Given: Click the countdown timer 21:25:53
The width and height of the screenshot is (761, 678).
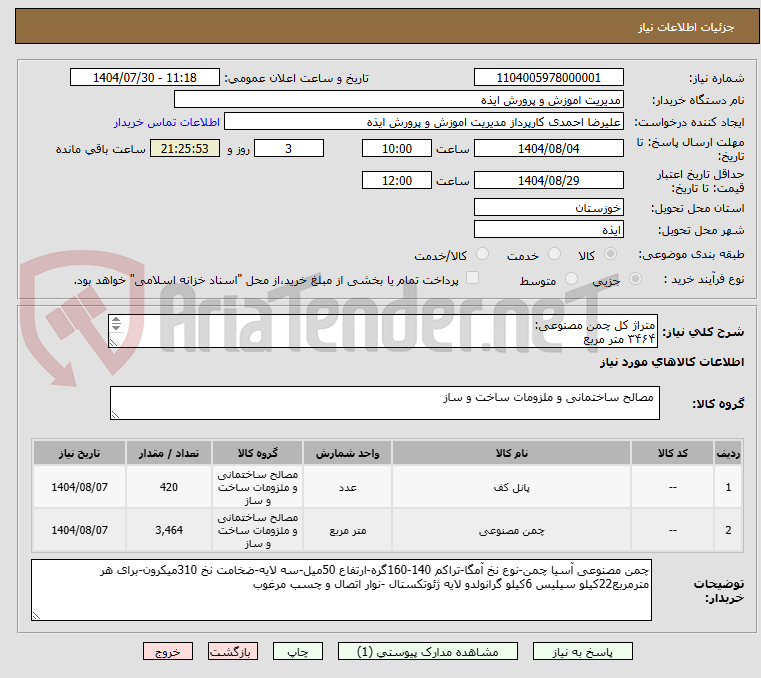Looking at the screenshot, I should [184, 148].
